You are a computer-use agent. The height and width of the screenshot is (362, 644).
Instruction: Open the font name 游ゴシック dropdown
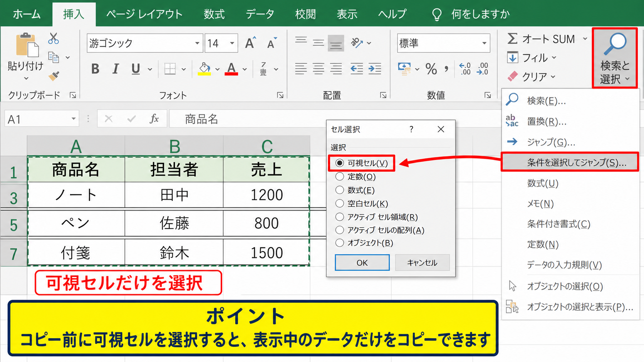[197, 43]
